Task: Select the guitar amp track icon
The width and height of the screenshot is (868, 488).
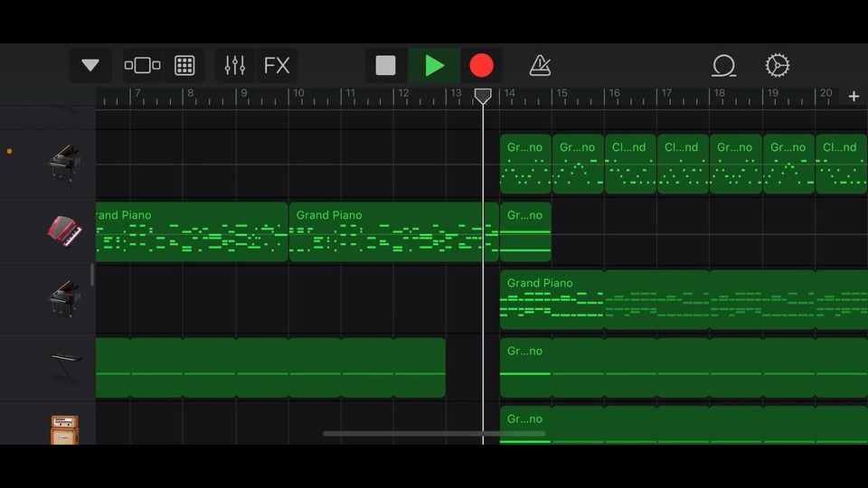Action: (x=65, y=429)
